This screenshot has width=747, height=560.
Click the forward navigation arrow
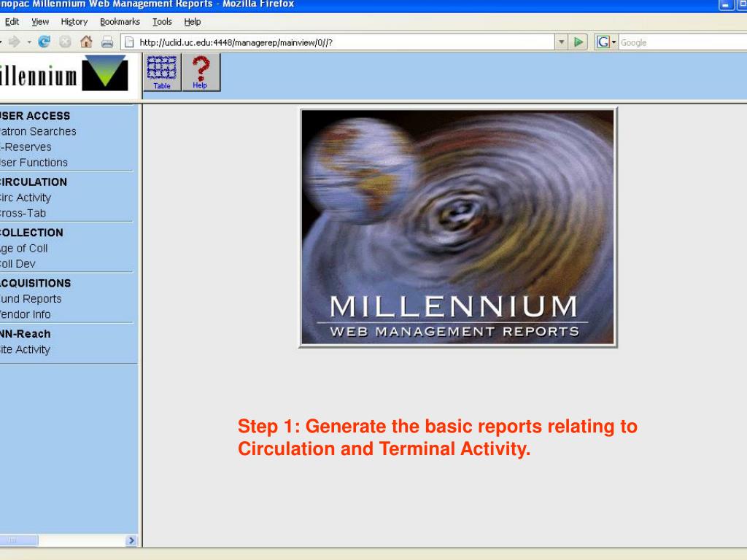[x=15, y=42]
